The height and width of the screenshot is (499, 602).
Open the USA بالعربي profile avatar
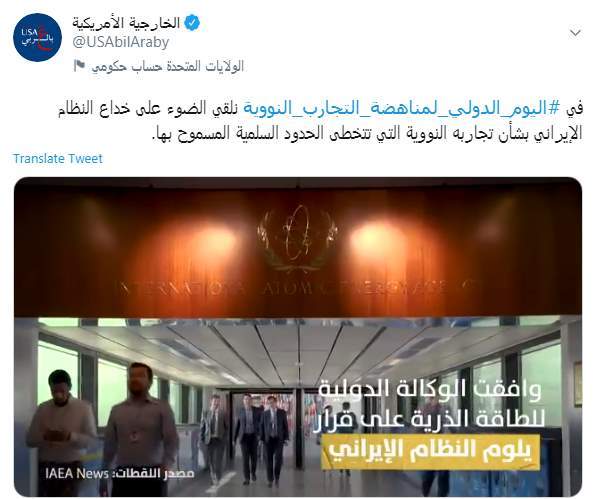(37, 37)
